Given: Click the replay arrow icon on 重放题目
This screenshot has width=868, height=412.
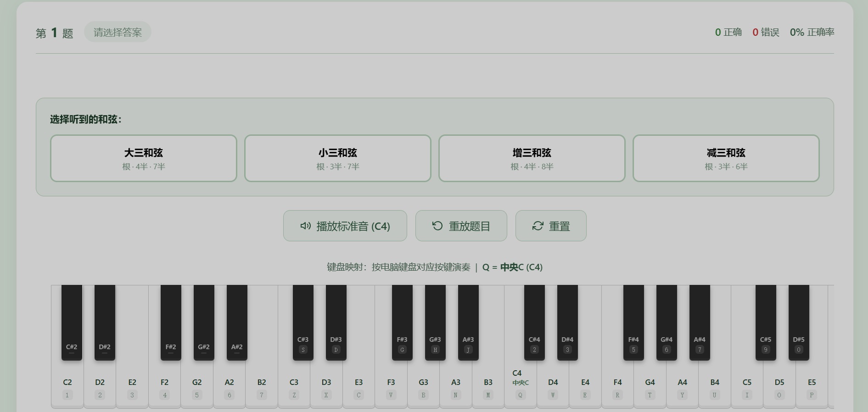Looking at the screenshot, I should point(437,226).
